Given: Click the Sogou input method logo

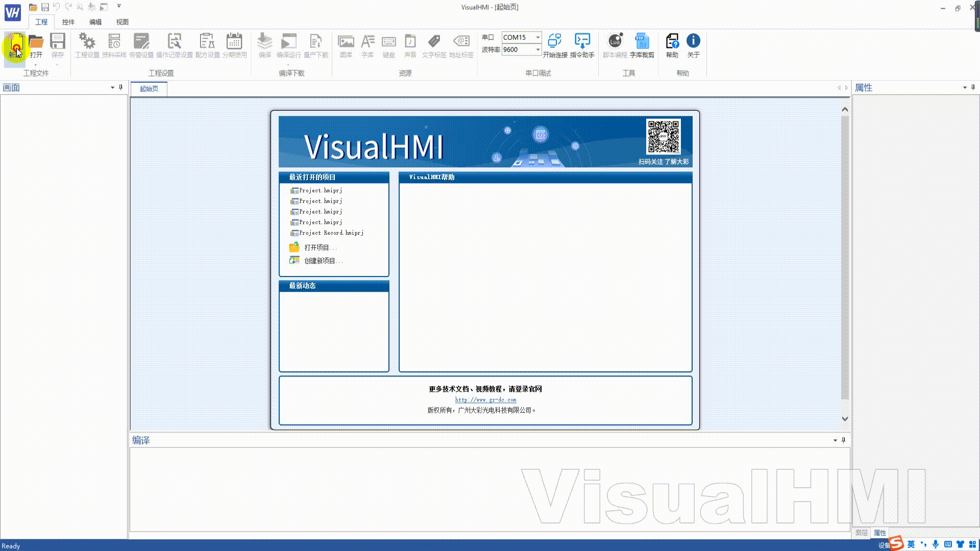Looking at the screenshot, I should [896, 543].
